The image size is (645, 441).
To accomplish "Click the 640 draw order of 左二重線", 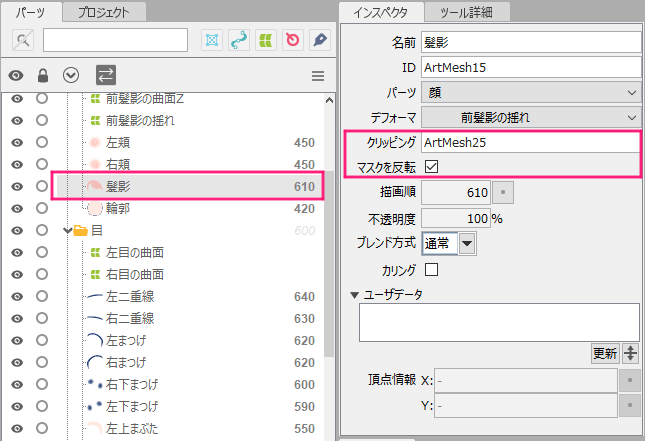I will 304,297.
